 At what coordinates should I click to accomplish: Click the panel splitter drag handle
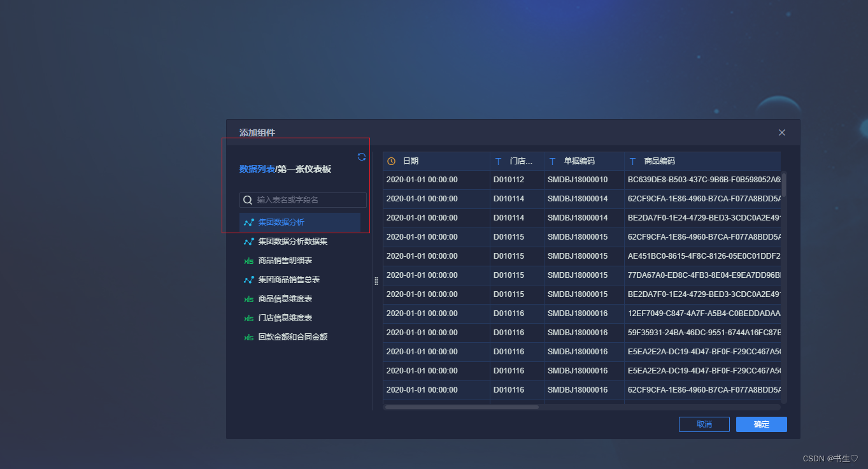pos(376,280)
